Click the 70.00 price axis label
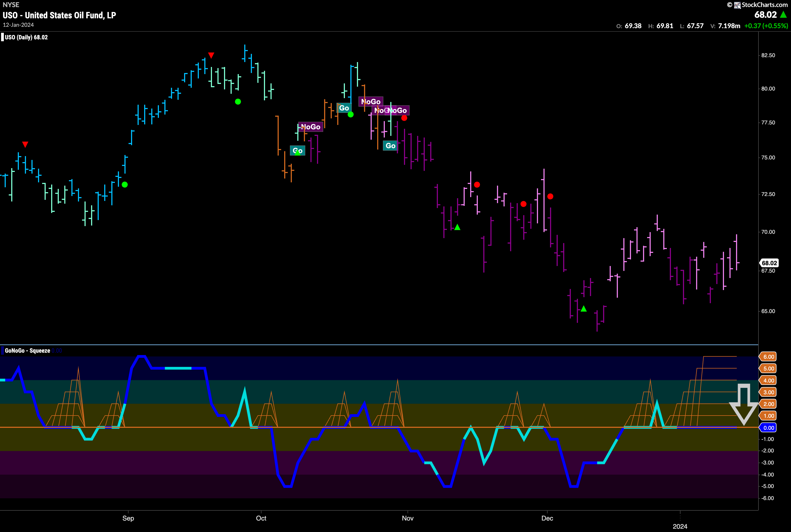Viewport: 791px width, 532px height. (x=768, y=232)
